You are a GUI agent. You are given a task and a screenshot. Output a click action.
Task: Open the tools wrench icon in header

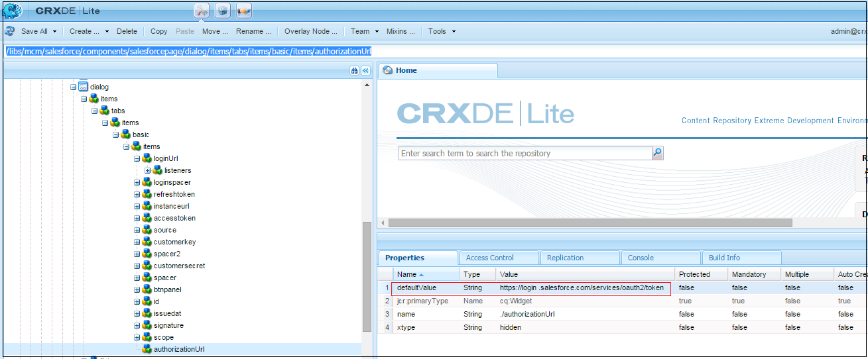click(x=202, y=11)
